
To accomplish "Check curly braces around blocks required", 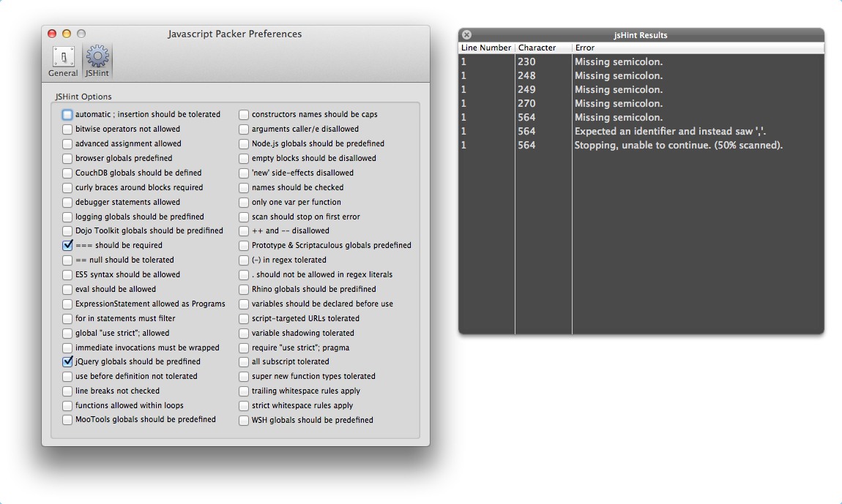I will click(67, 188).
